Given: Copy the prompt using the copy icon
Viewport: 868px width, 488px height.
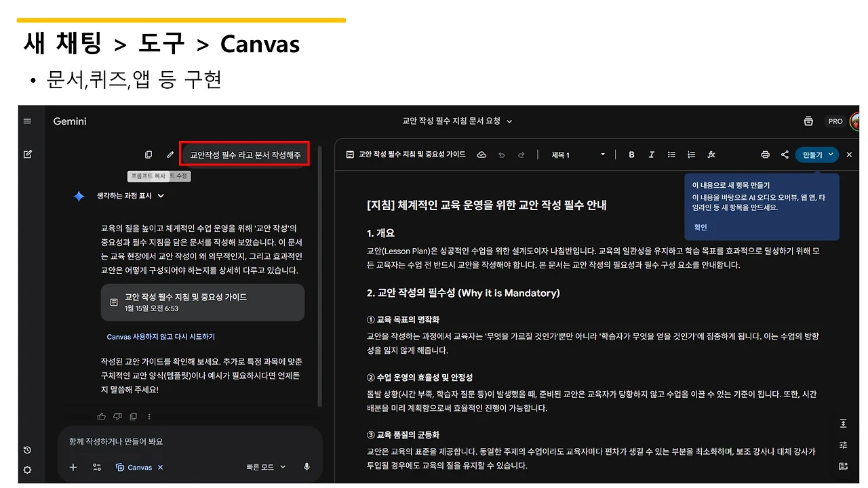Looking at the screenshot, I should click(149, 155).
